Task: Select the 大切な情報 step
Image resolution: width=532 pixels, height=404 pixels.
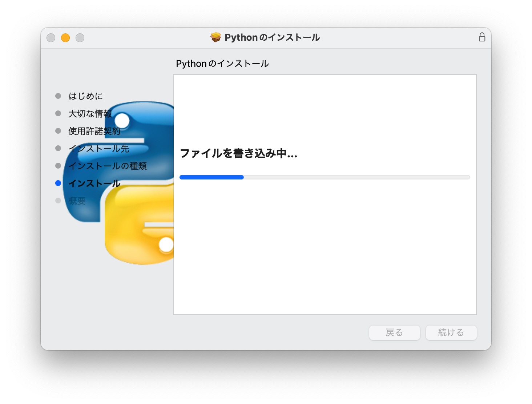Action: (90, 114)
